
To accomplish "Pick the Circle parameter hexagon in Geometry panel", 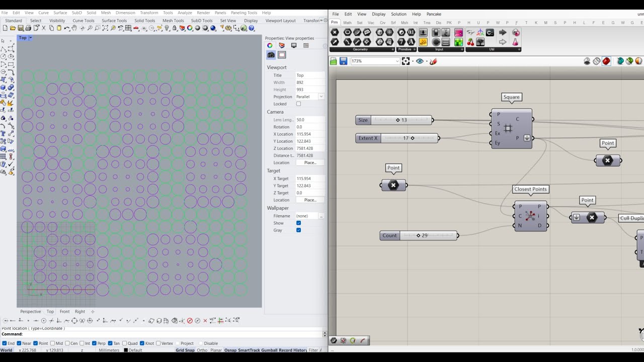I will (x=348, y=32).
